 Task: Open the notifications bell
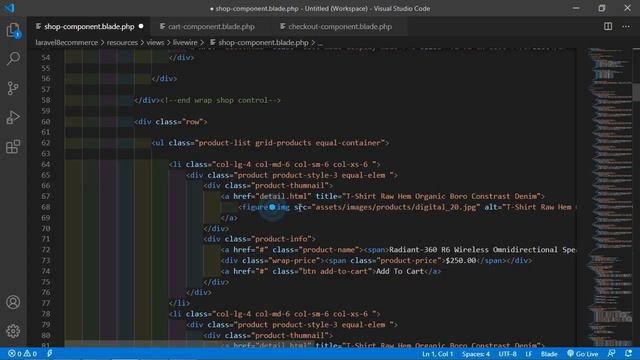pyautogui.click(x=629, y=353)
